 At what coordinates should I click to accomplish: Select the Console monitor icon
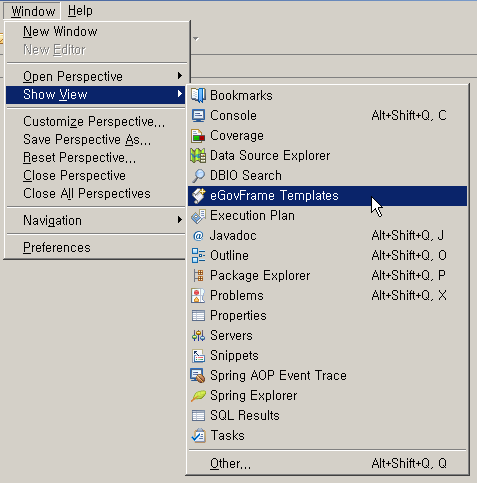(198, 116)
